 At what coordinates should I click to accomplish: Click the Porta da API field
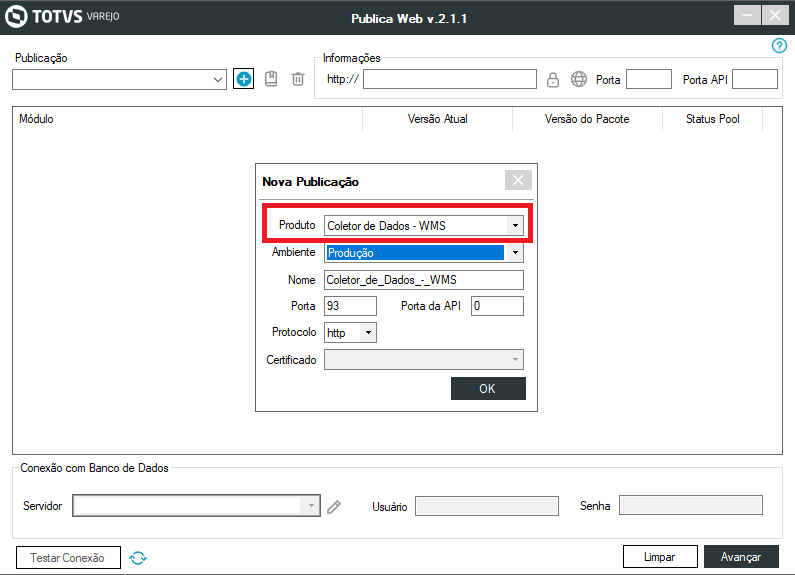(x=497, y=306)
